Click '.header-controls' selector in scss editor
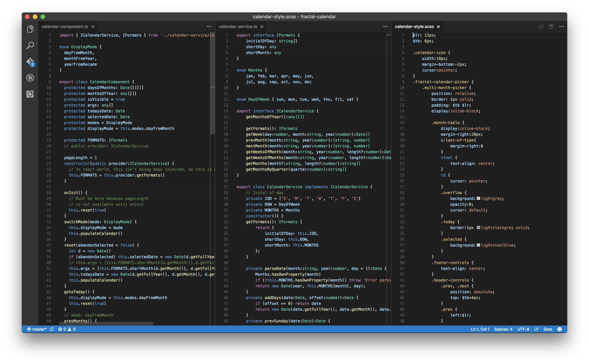Image resolution: width=589 pixels, height=364 pixels. (450, 280)
